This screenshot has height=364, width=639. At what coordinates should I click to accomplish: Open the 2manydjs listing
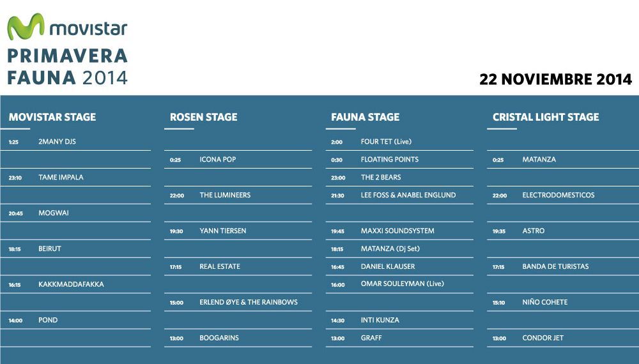tap(57, 142)
